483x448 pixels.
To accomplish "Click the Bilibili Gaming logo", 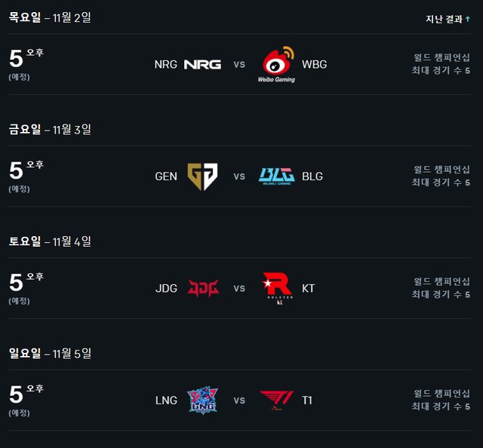I will 277,176.
